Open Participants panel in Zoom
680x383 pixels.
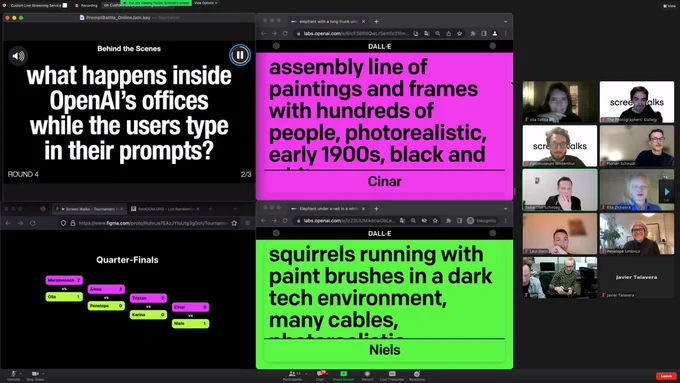point(292,376)
